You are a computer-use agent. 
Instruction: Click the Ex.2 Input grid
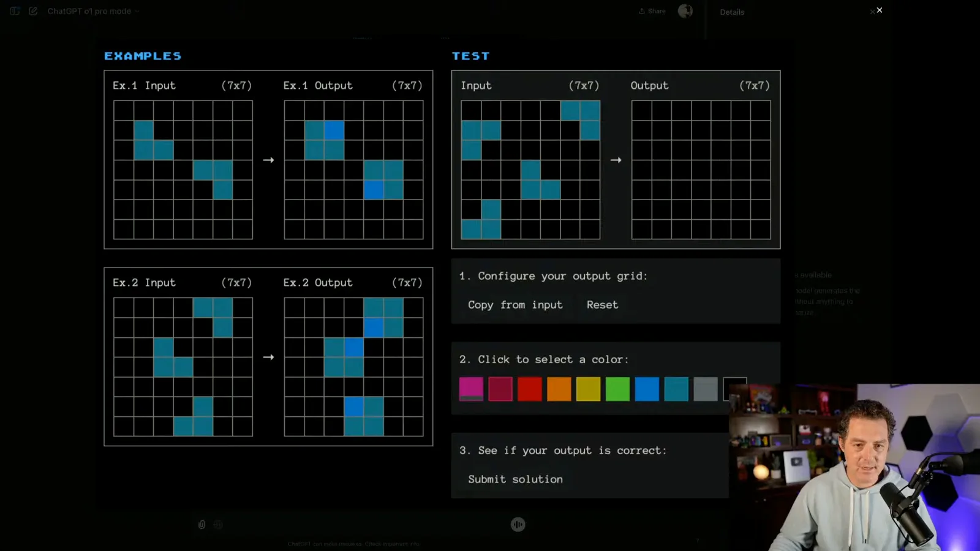[183, 367]
